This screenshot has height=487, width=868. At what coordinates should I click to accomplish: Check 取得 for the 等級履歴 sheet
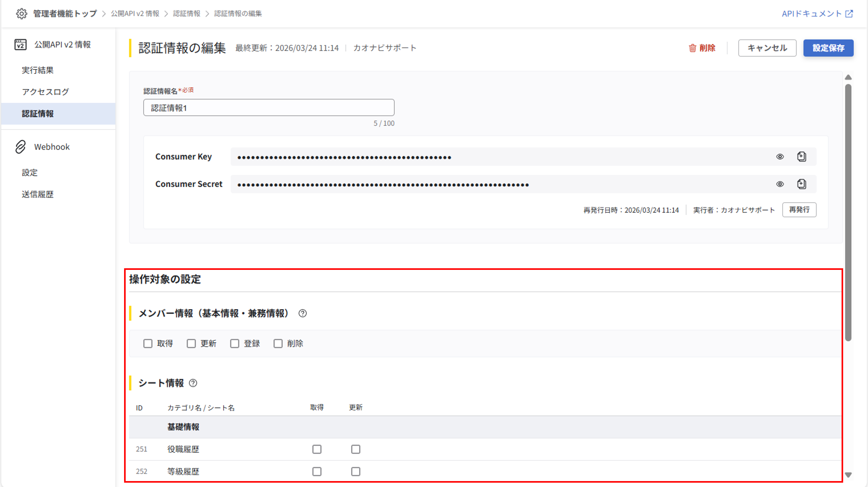tap(317, 471)
